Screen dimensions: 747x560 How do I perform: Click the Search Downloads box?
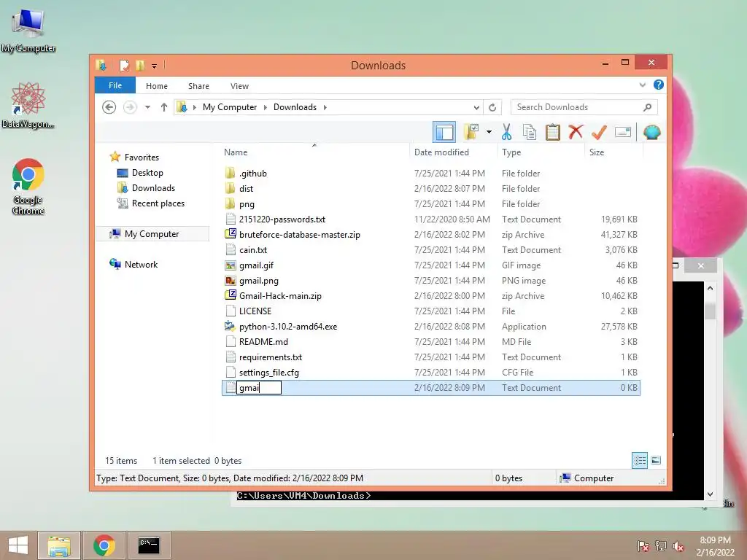[x=584, y=107]
